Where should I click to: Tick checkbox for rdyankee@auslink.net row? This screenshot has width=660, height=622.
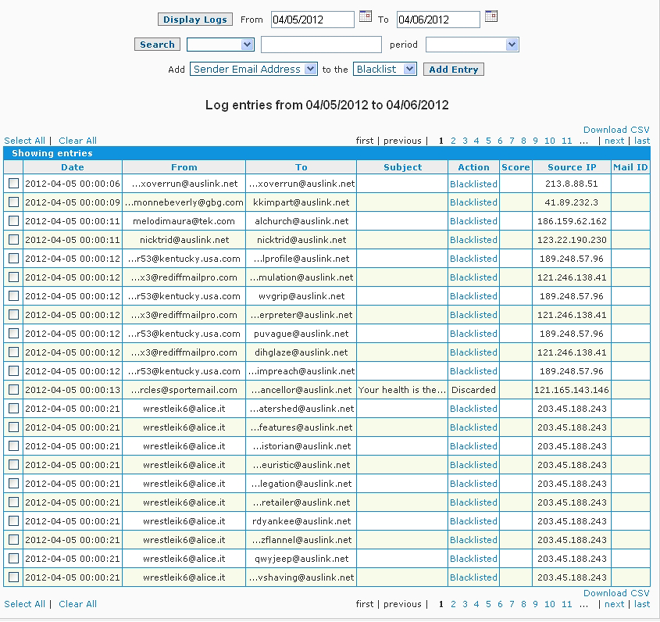pyautogui.click(x=14, y=521)
